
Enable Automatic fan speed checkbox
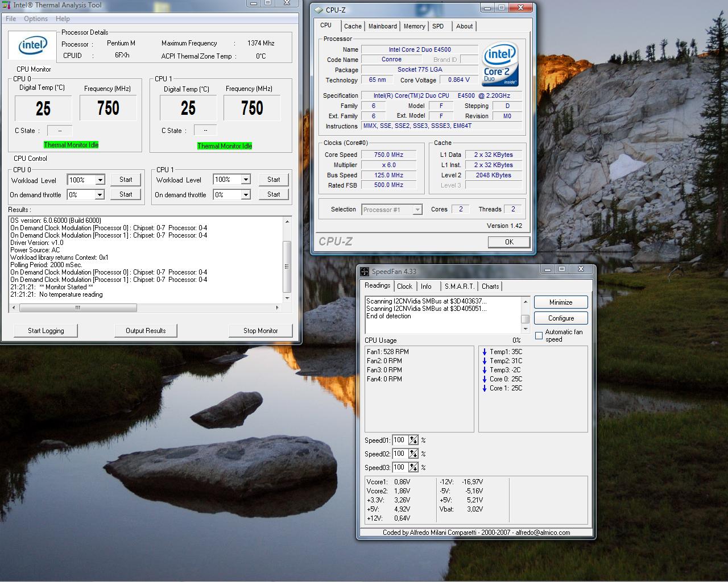pyautogui.click(x=539, y=335)
